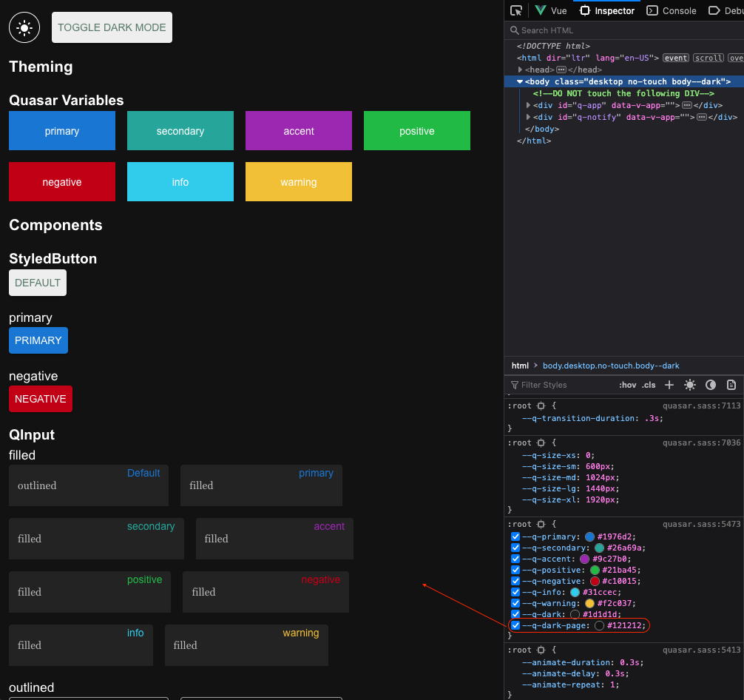Viewport: 744px width, 700px height.
Task: Select the element picker tool in devtools
Action: [x=516, y=10]
